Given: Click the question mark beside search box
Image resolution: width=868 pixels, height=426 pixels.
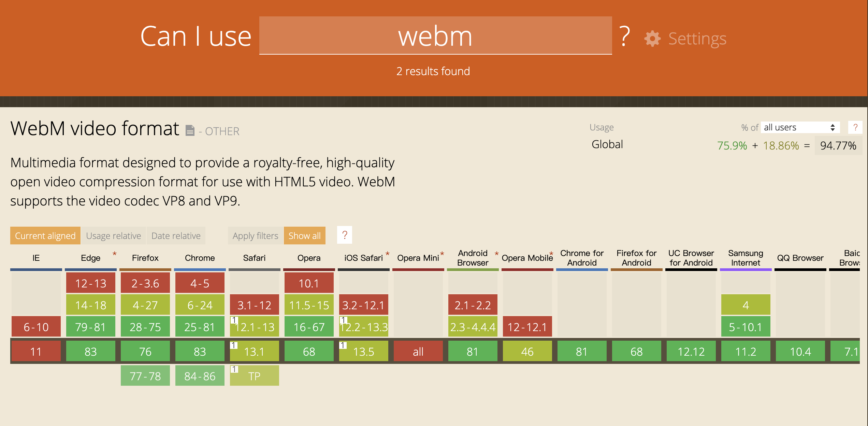Looking at the screenshot, I should point(624,36).
